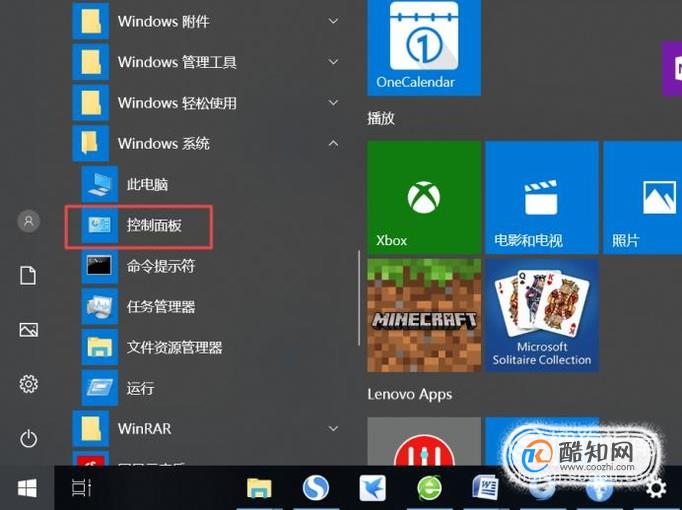The image size is (682, 510).
Task: Click the Power button icon
Action: [x=28, y=439]
